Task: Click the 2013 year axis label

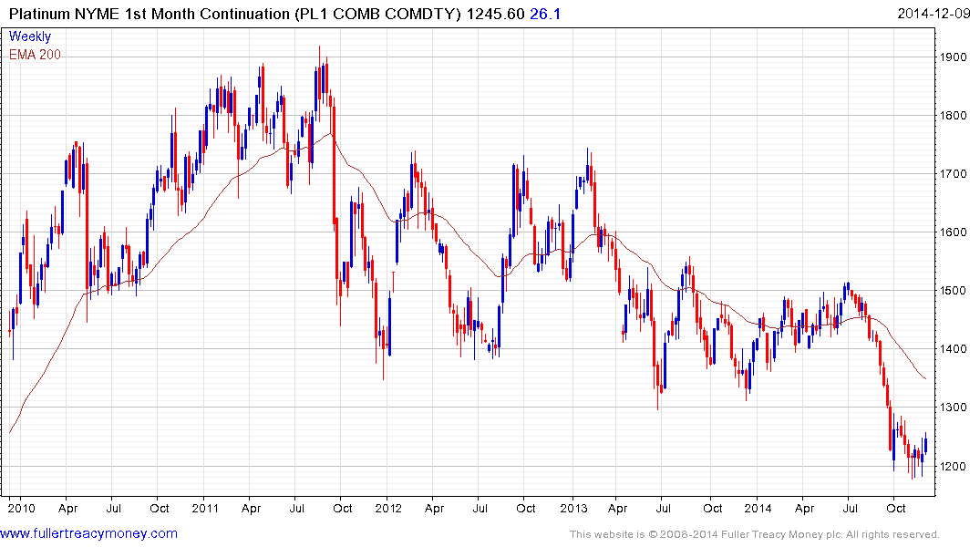Action: pos(573,508)
